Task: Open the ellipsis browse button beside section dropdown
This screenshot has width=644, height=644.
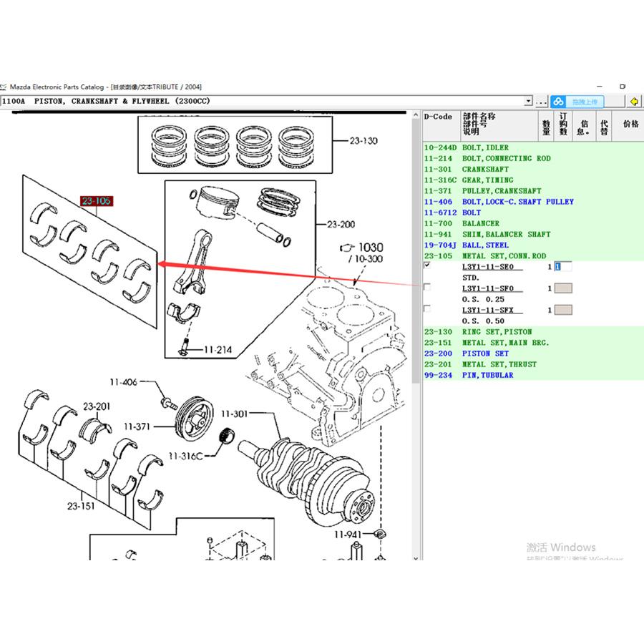Action: tap(542, 102)
